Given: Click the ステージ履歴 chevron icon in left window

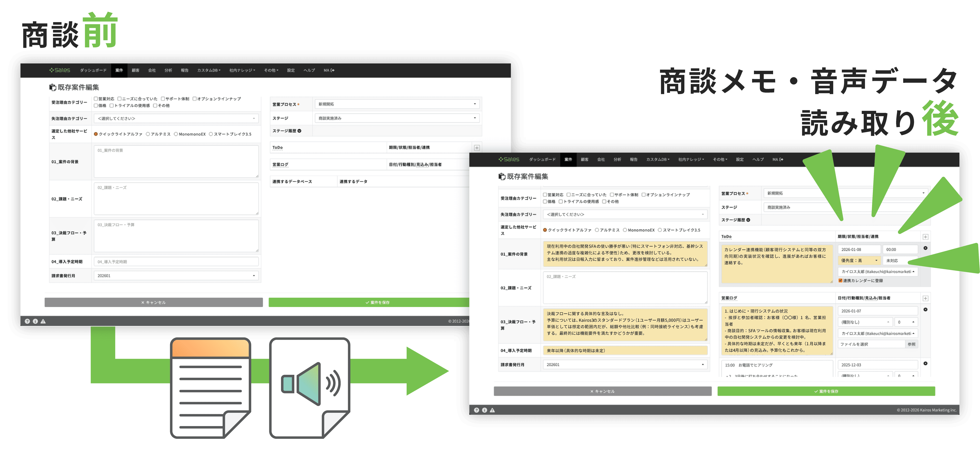Looking at the screenshot, I should pyautogui.click(x=299, y=131).
